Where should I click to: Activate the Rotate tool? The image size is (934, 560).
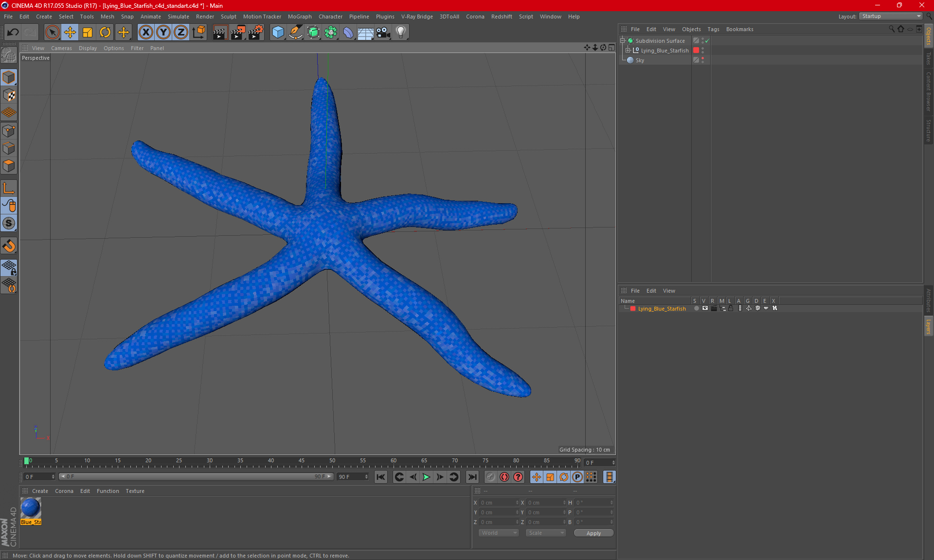(105, 33)
